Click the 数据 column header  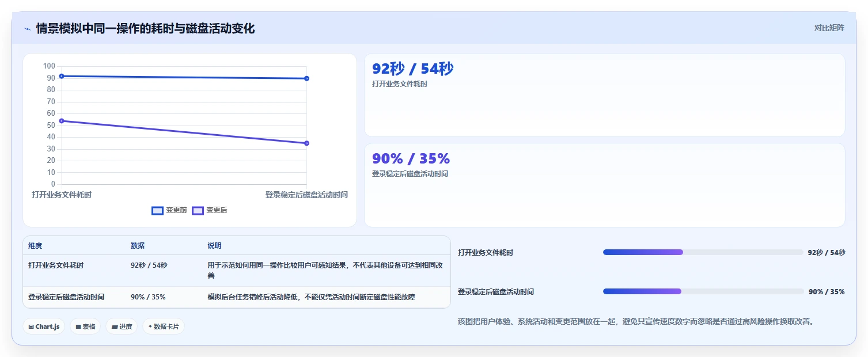pyautogui.click(x=138, y=246)
